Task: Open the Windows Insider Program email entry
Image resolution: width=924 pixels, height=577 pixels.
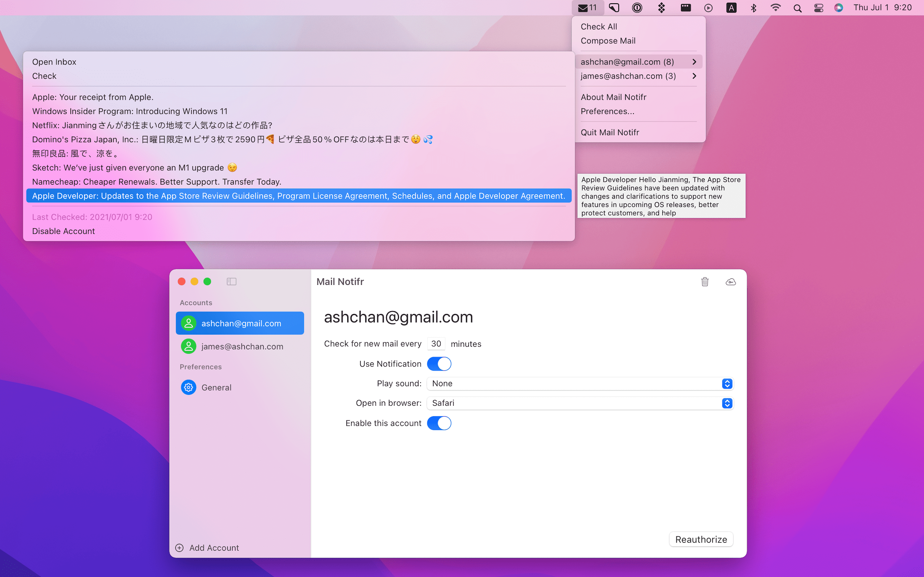Action: (130, 111)
